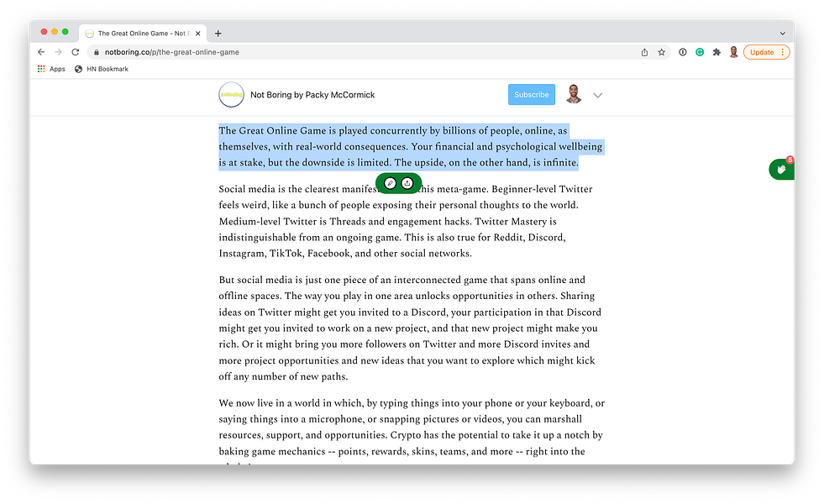Click the pencil annotate icon in popup
Screen dimensions: 824x504
pyautogui.click(x=390, y=183)
